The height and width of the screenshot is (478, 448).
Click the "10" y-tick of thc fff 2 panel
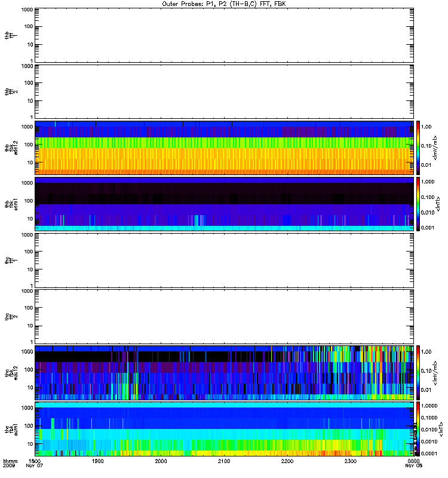tap(30, 326)
